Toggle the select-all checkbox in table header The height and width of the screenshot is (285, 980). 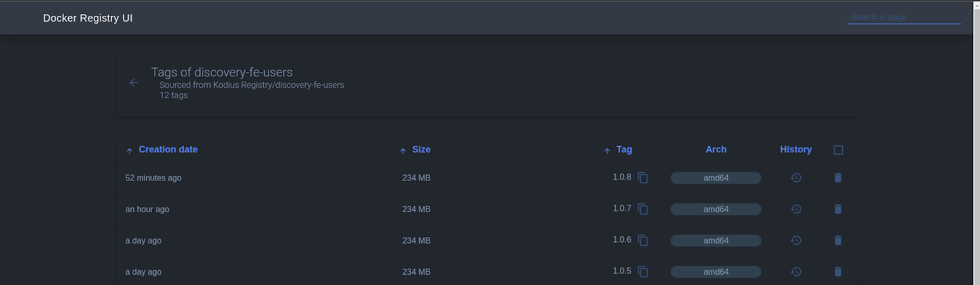839,150
